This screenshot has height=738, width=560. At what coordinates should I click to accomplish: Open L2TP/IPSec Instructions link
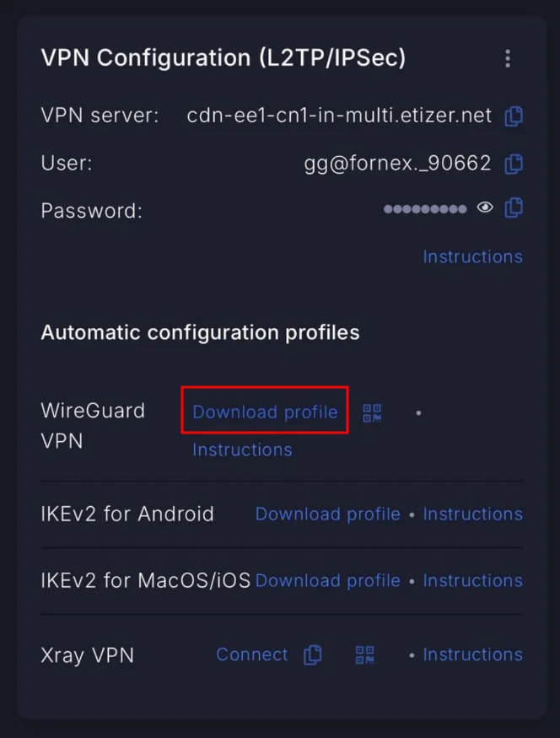click(x=472, y=256)
